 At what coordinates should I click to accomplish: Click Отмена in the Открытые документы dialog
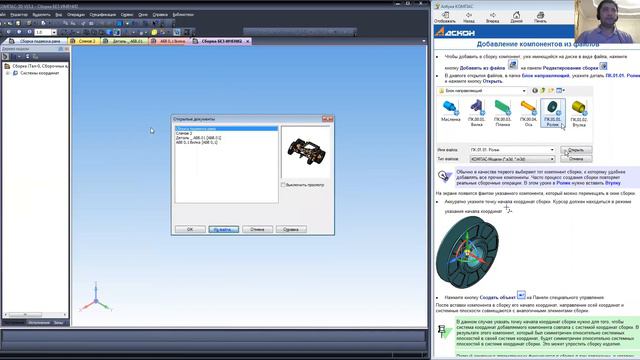click(x=257, y=229)
